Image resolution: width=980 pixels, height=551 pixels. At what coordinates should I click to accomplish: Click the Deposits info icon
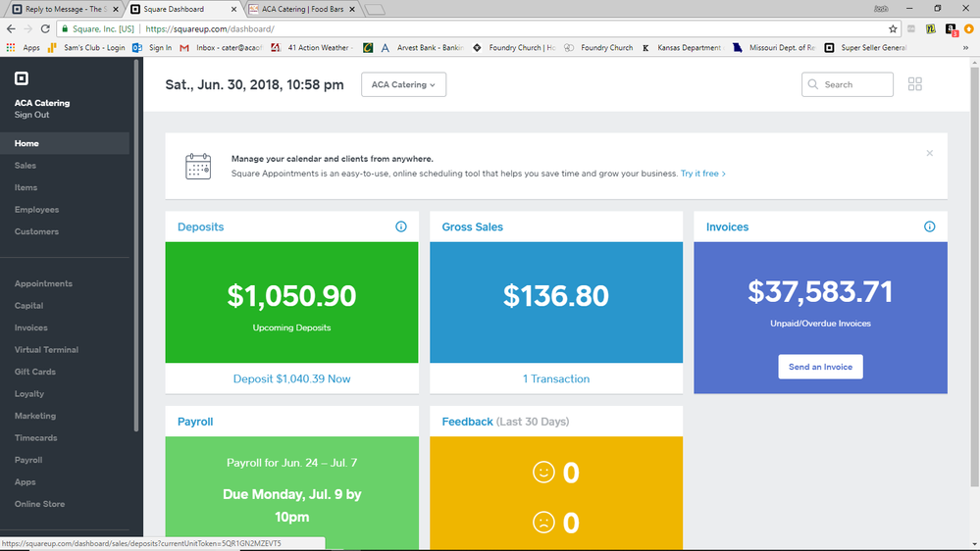[x=401, y=226]
